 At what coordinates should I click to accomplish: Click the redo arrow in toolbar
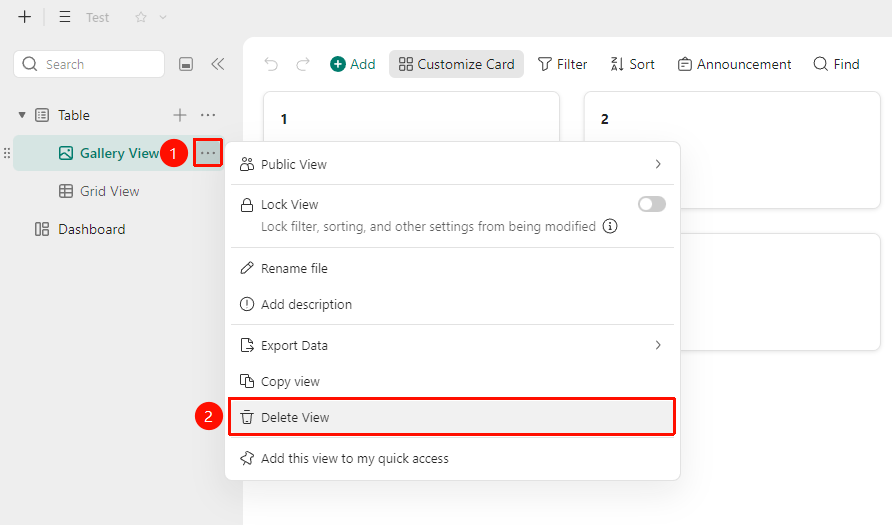tap(303, 64)
